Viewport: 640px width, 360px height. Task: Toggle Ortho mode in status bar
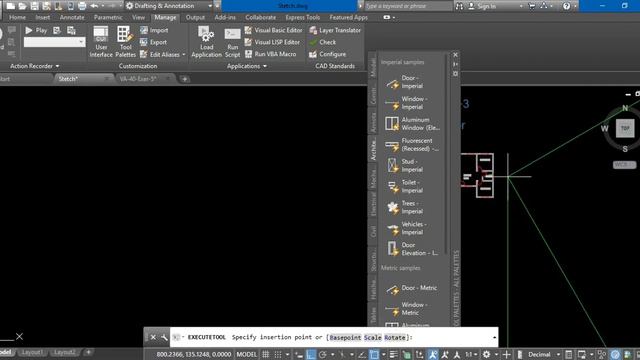(x=311, y=354)
